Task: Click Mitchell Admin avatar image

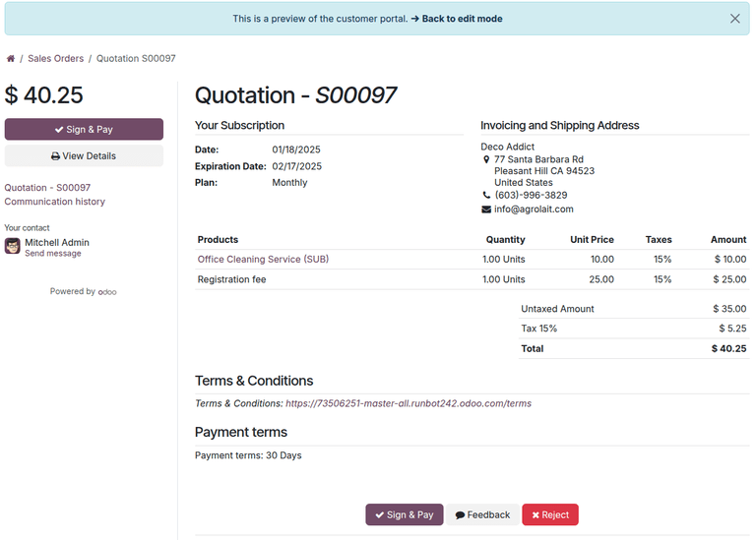Action: 13,246
